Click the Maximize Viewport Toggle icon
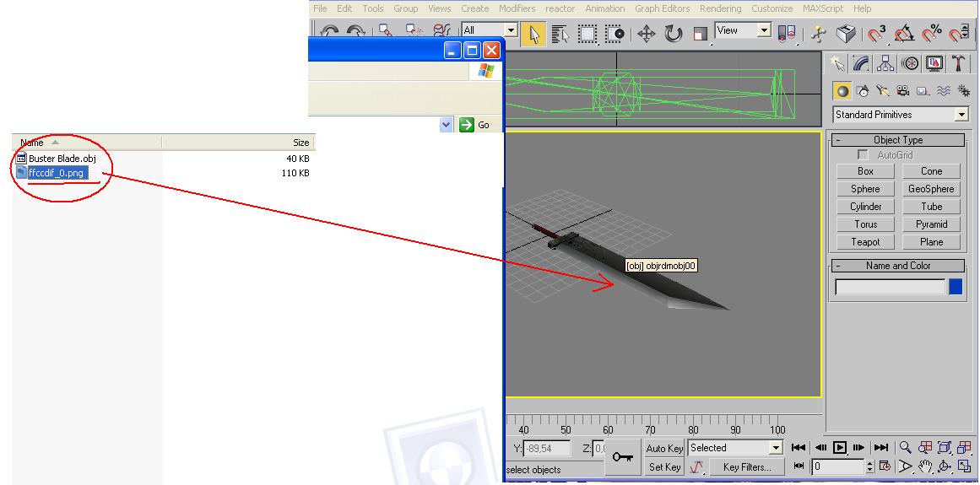This screenshot has width=980, height=485. click(x=964, y=467)
